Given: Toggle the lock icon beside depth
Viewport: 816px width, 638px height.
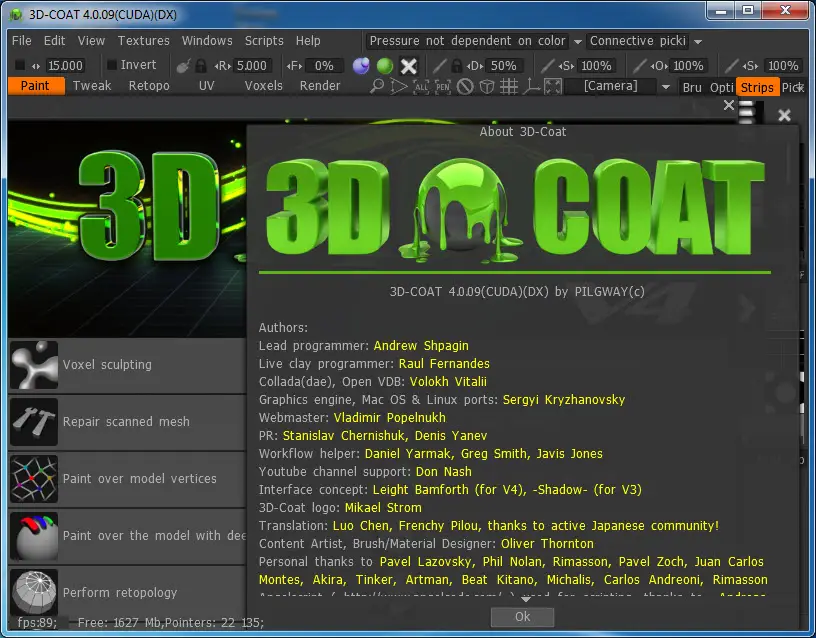Looking at the screenshot, I should [456, 66].
